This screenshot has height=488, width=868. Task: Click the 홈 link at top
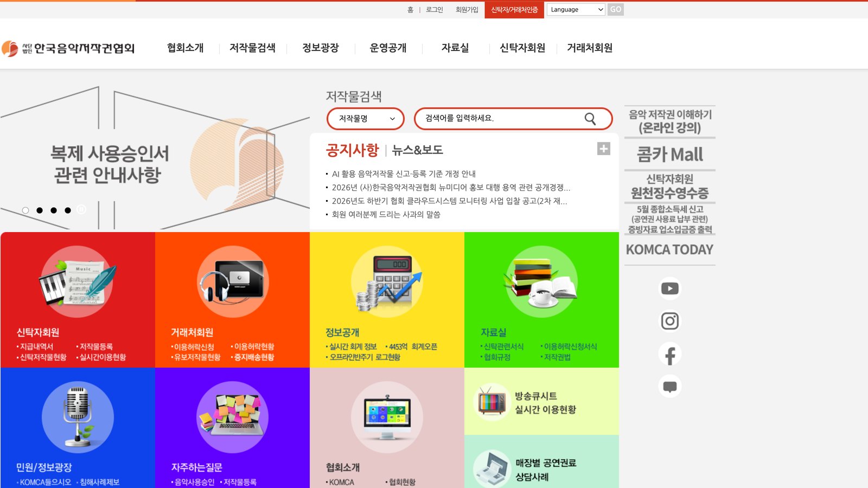[410, 10]
